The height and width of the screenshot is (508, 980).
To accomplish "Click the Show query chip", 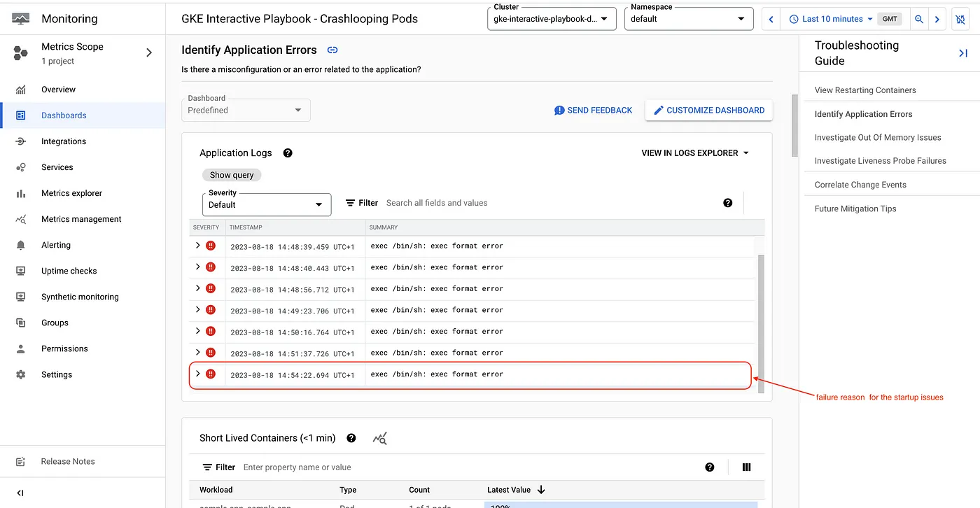I will (x=232, y=175).
